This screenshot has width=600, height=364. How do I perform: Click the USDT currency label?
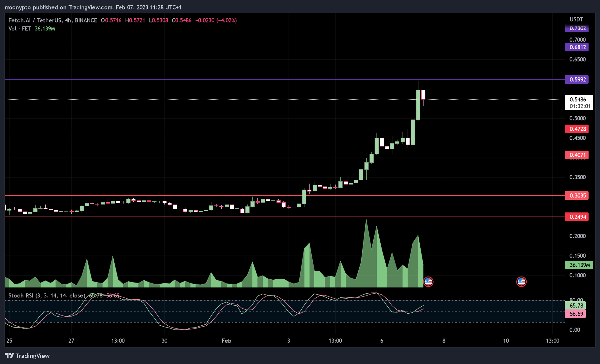[577, 19]
